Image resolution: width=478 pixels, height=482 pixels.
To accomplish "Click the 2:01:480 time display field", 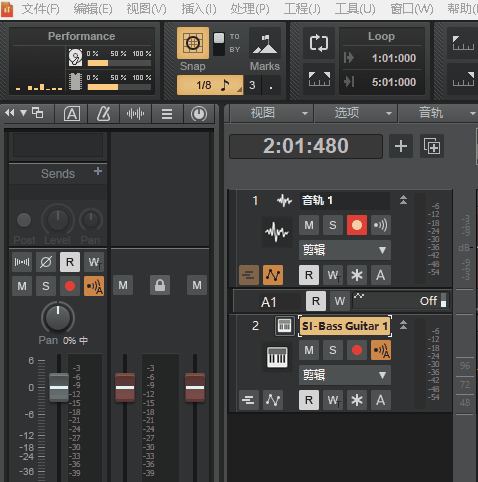I will pos(306,146).
